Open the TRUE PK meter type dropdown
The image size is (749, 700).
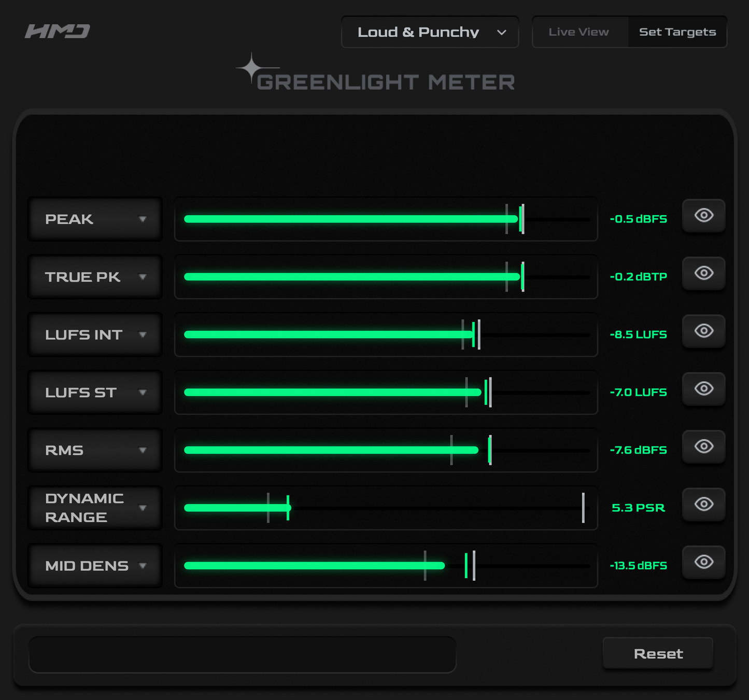click(x=95, y=277)
